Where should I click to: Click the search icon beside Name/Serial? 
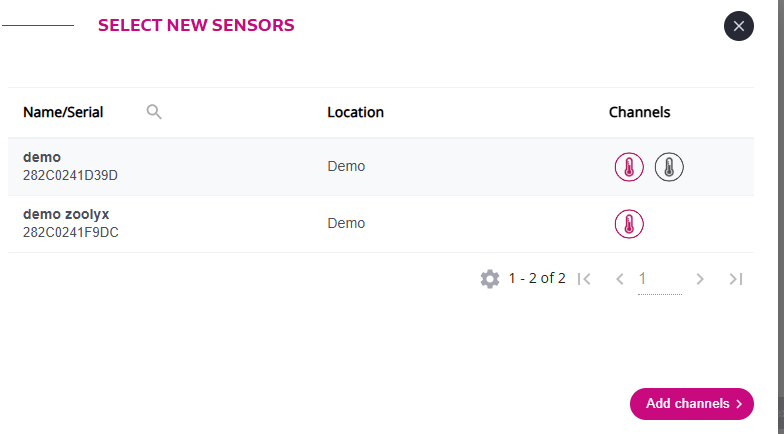[x=154, y=112]
